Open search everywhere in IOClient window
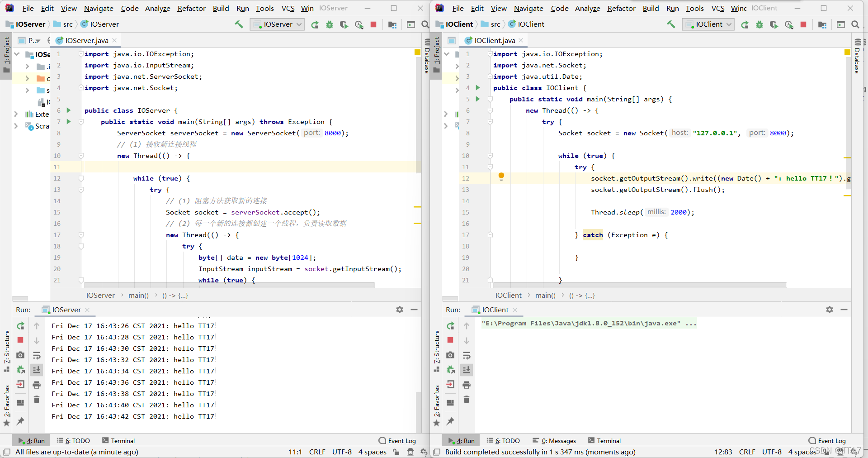 855,24
